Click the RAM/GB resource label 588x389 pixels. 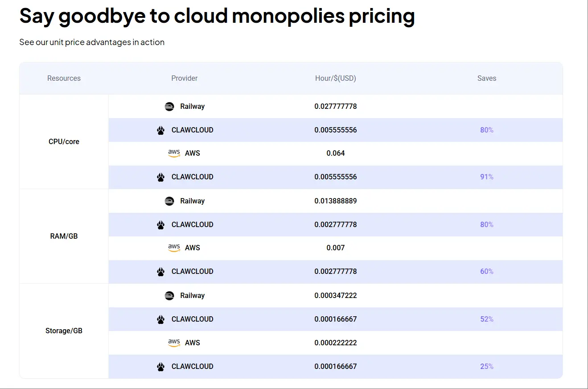tap(64, 236)
